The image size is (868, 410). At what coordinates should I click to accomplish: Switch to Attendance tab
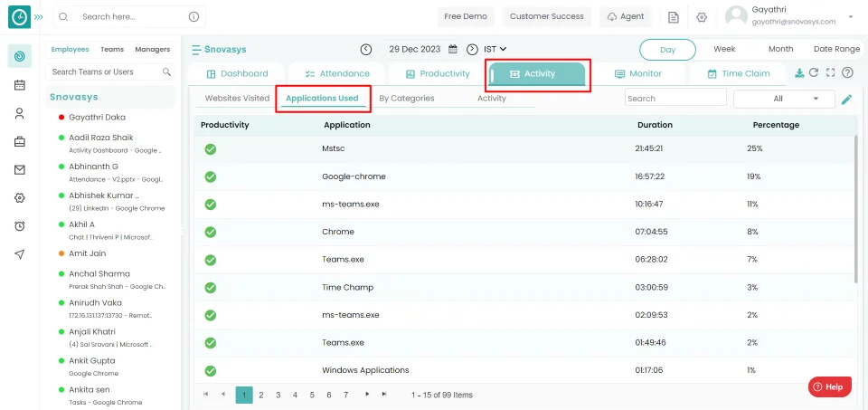tap(336, 73)
